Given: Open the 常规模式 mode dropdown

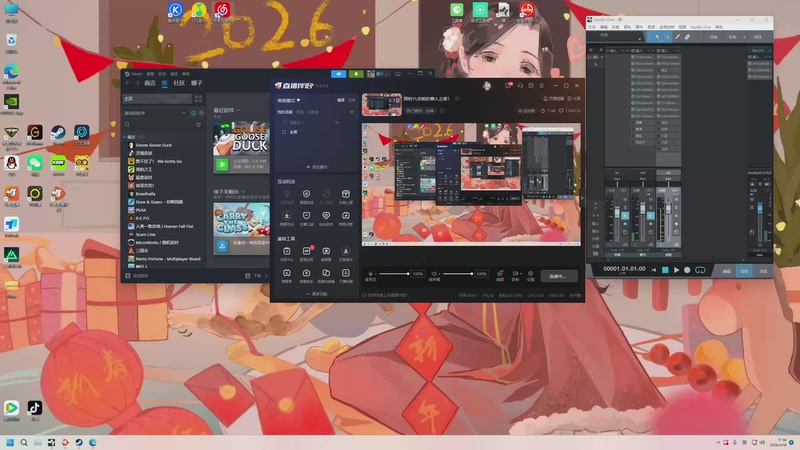Looking at the screenshot, I should pos(289,100).
